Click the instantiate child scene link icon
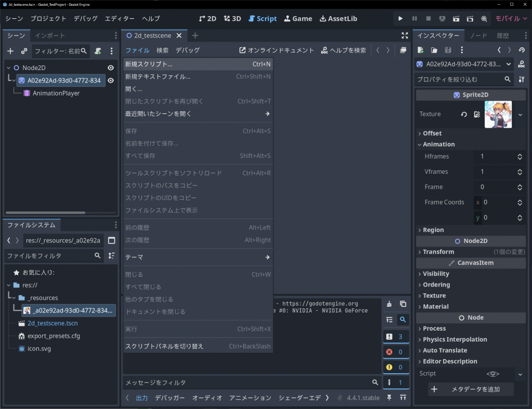Viewport: 532px width, 409px height. [24, 51]
